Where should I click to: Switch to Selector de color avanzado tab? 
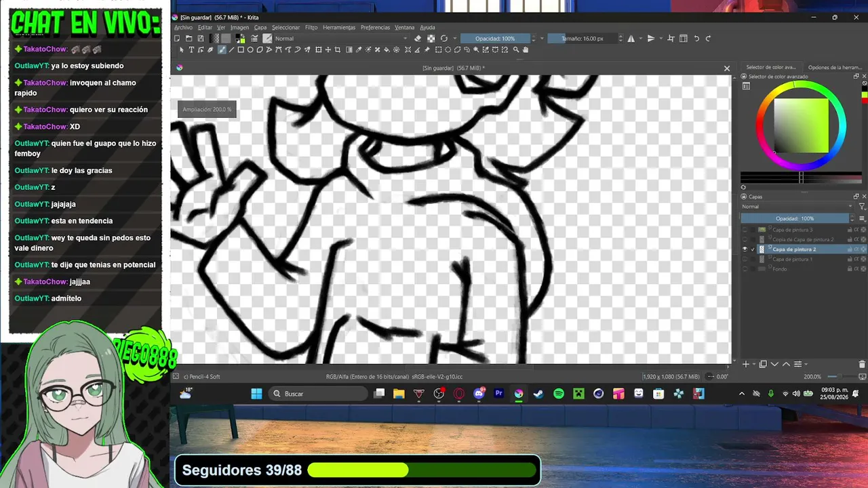coord(770,67)
